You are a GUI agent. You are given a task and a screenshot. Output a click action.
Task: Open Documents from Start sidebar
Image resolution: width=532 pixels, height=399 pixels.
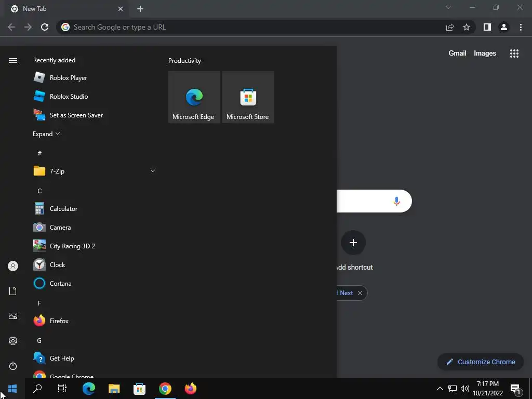point(13,291)
